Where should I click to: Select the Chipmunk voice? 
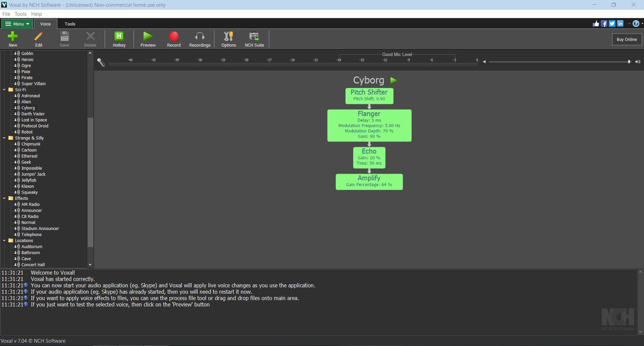click(x=31, y=144)
